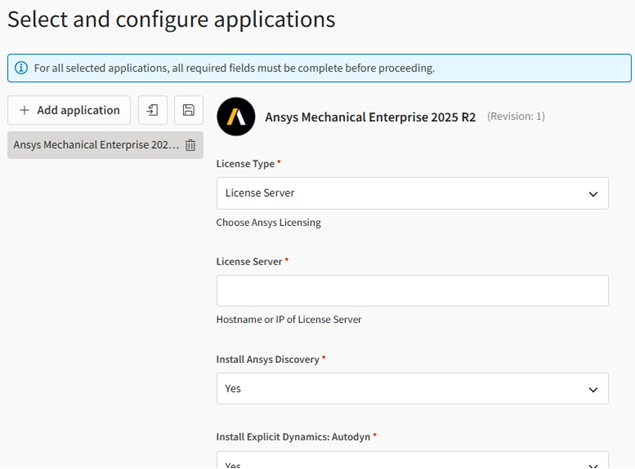Delete Ansys Mechanical Enterprise via trash icon
Image resolution: width=635 pixels, height=469 pixels.
(x=190, y=145)
